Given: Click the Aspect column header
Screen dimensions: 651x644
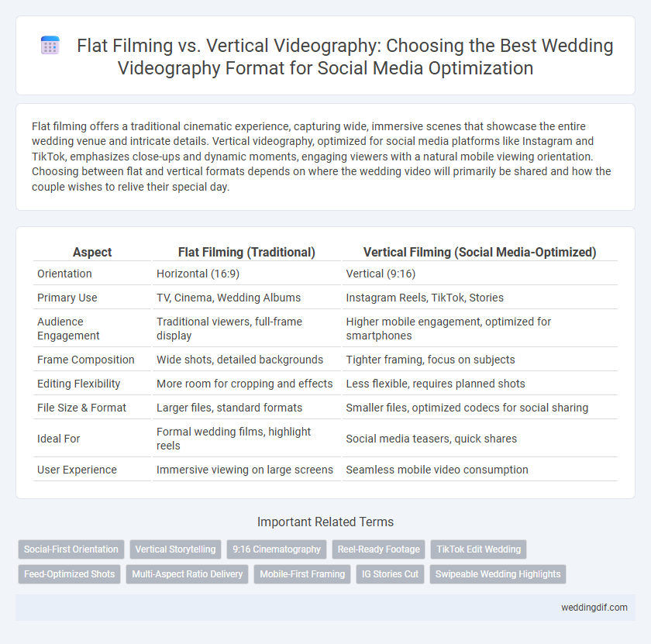Looking at the screenshot, I should point(92,252).
